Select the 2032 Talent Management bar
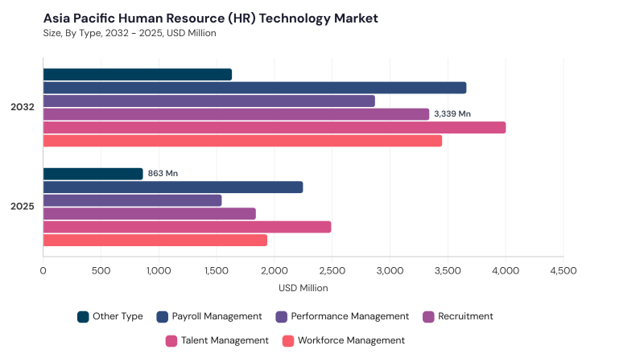Viewport: 644px width, 362px height. (x=275, y=128)
